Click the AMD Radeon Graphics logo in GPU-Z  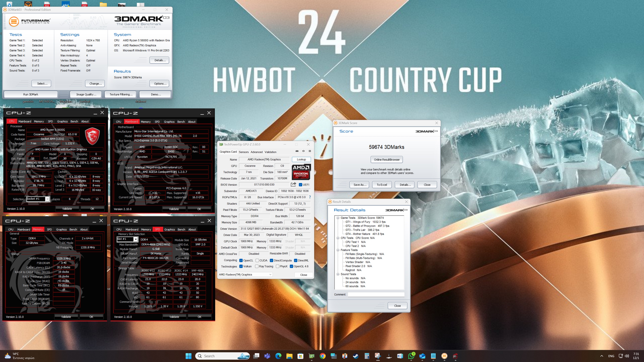pyautogui.click(x=301, y=172)
